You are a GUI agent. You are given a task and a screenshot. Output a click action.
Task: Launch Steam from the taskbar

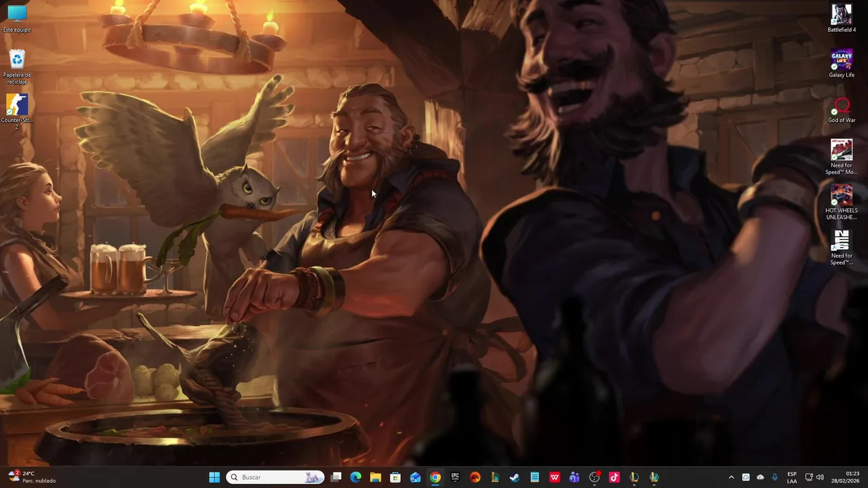click(515, 477)
